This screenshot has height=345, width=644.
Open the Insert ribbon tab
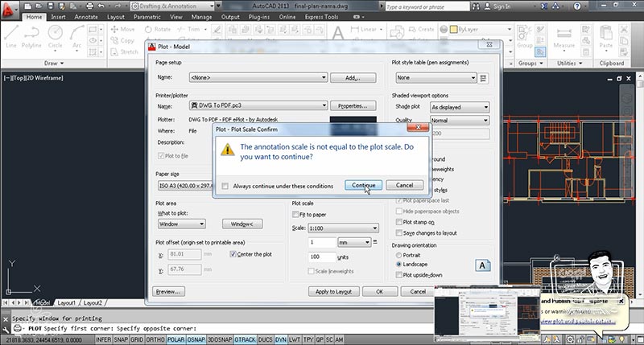point(58,17)
